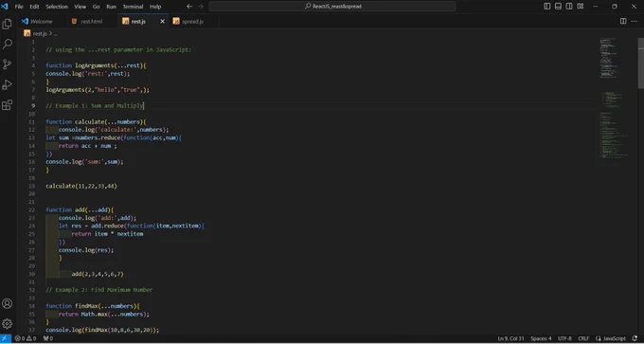Change file encoding via UTF-8
The image size is (644, 344).
[564, 338]
